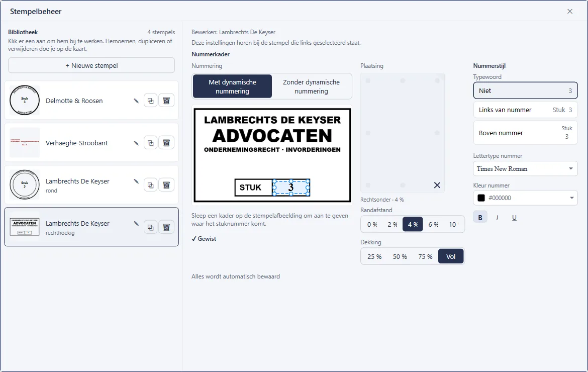Choose top-right placement dot in Plaatsing grid
Viewport: 588px width, 372px height.
pos(437,80)
